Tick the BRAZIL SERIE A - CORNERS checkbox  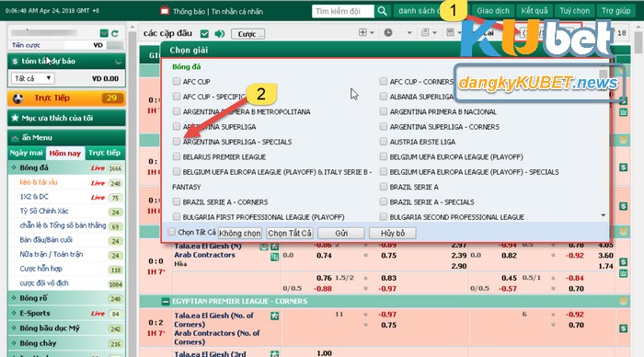(177, 202)
